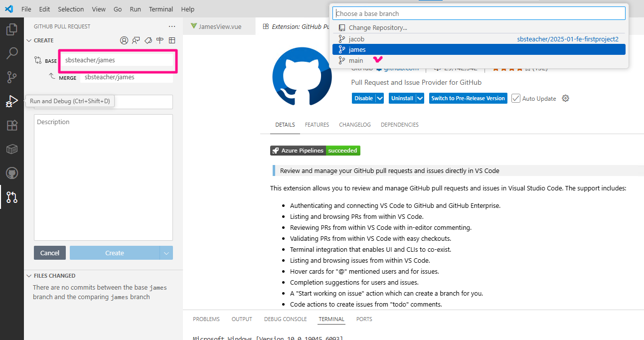Screen dimensions: 644x340
Task: Collapse the FILES CHANGED section
Action: (29, 276)
